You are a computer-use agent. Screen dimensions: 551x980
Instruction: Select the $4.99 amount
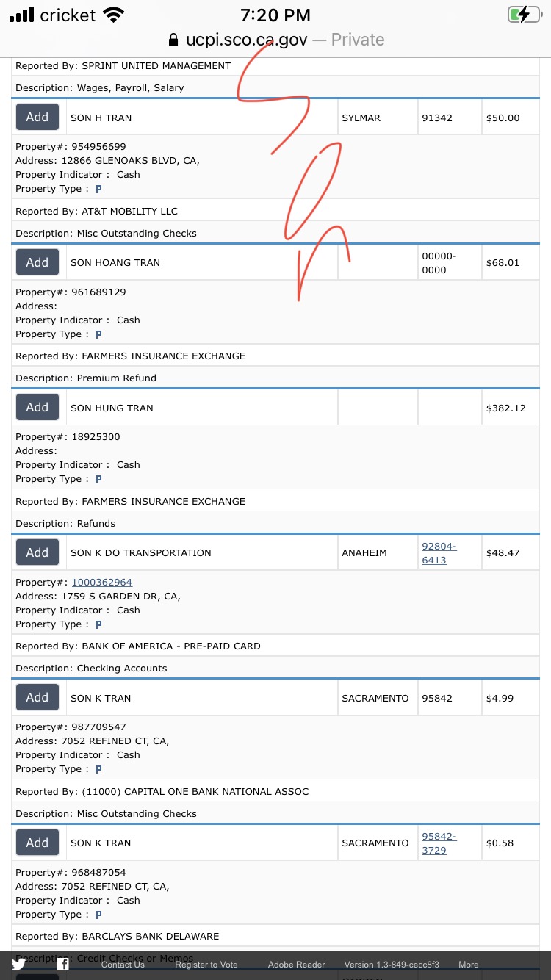500,698
